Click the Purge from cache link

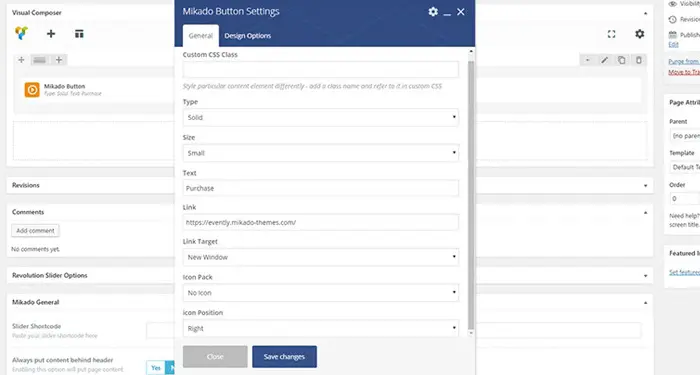click(684, 62)
